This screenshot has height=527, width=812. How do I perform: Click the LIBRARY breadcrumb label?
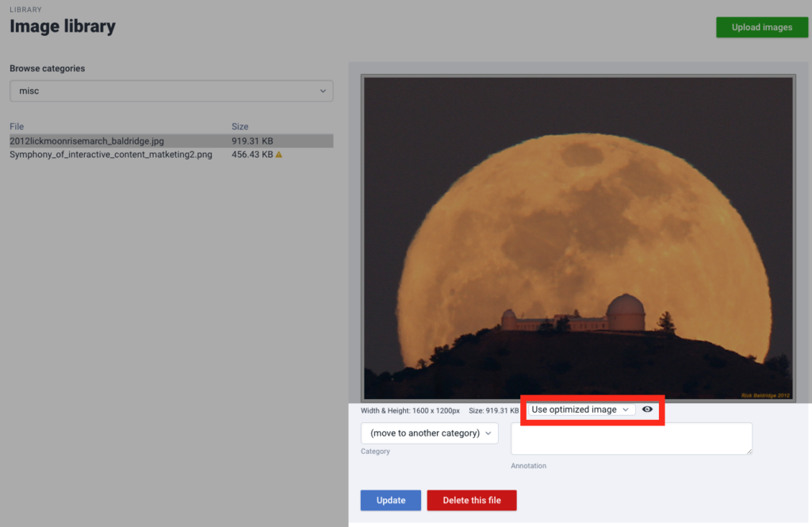pos(25,10)
